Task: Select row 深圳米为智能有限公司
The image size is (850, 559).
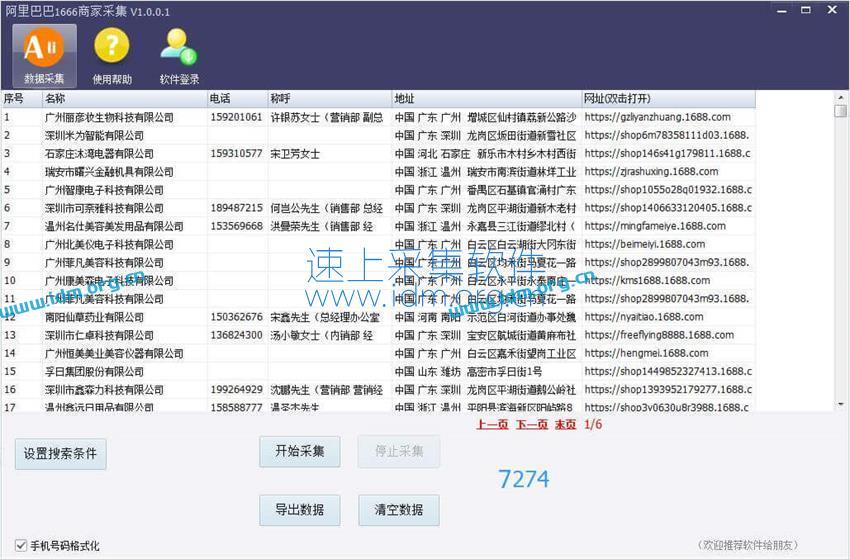Action: tap(378, 136)
